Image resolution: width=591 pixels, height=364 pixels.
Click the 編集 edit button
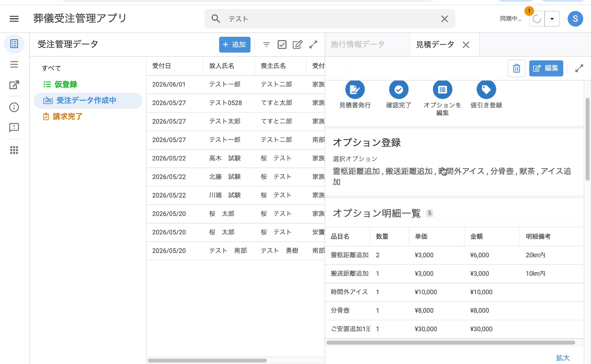546,68
